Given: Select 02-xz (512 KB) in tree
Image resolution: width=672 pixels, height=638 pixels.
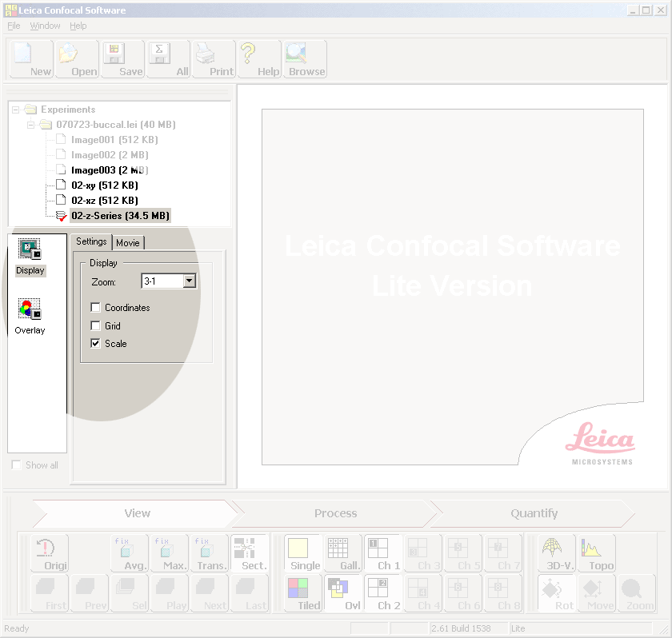Looking at the screenshot, I should tap(105, 201).
